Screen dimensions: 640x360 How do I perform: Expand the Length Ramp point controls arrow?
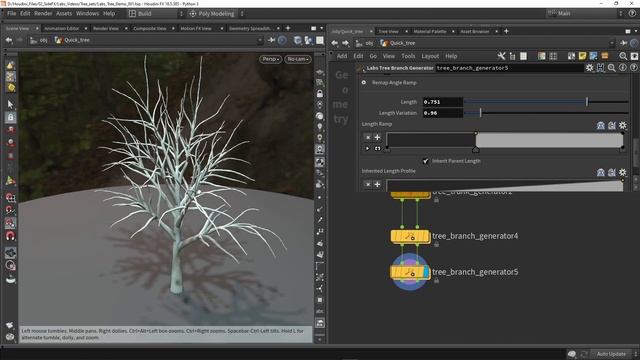(x=367, y=149)
